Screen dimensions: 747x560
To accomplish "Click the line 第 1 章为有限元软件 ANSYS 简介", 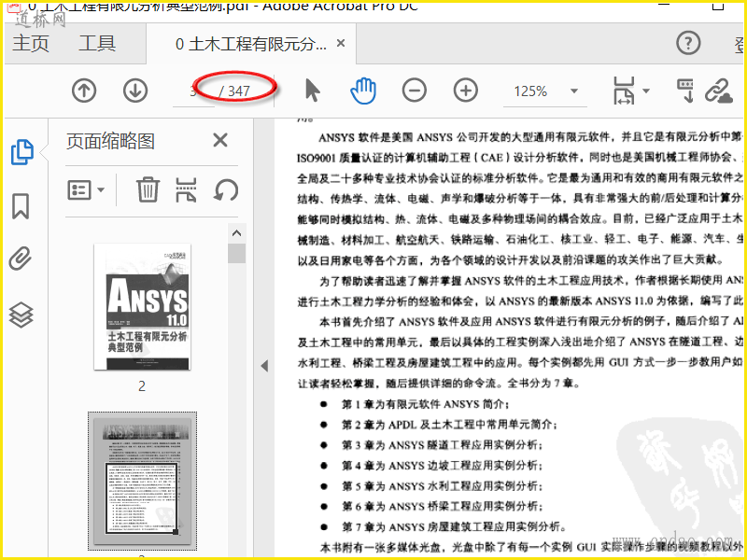I will tap(426, 404).
